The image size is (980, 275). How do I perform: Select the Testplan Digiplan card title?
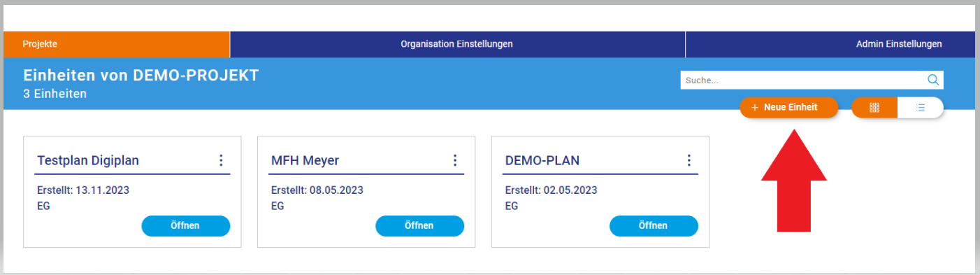tap(87, 161)
